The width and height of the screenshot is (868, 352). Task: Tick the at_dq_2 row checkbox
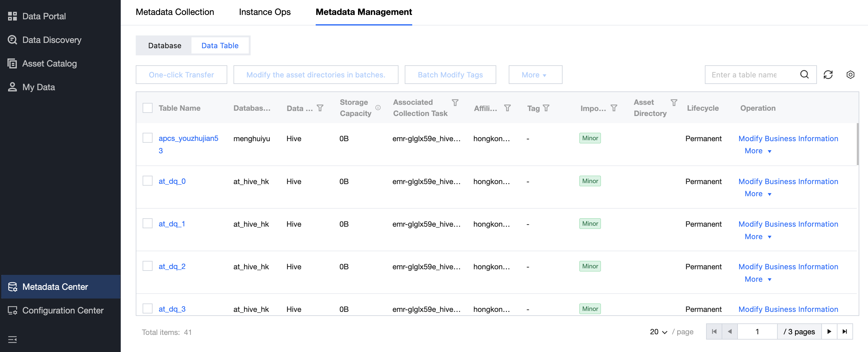(148, 266)
